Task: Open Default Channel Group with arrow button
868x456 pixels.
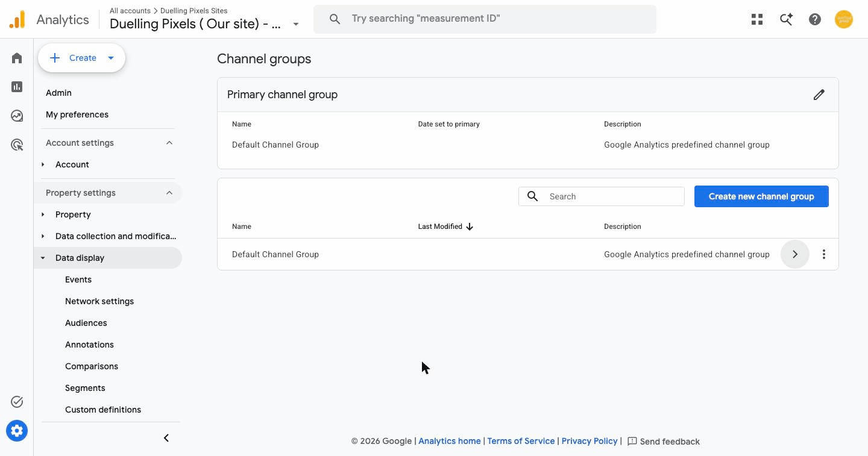Action: pos(795,254)
